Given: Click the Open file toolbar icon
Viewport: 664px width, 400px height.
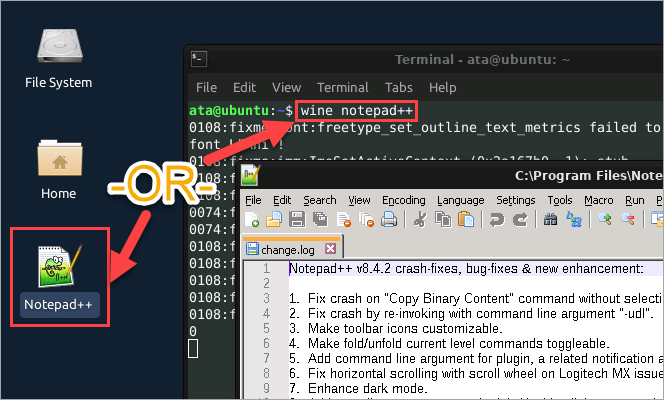Looking at the screenshot, I should 274,220.
